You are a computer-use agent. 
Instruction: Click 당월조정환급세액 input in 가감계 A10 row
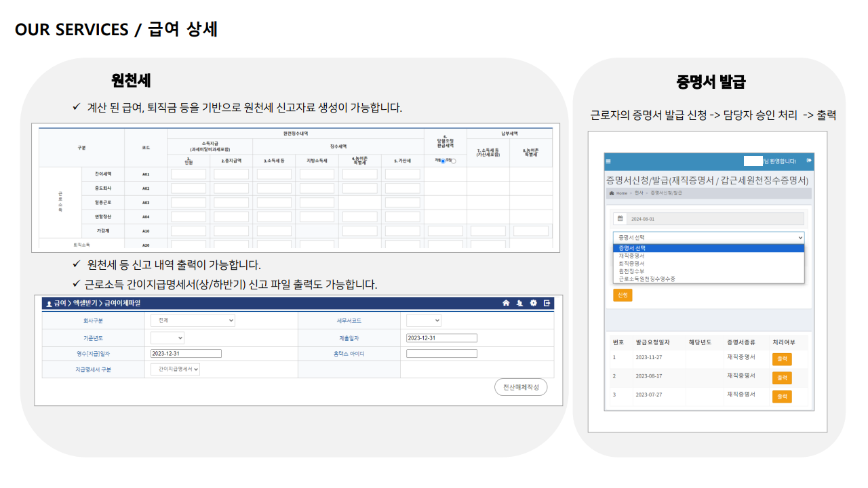coord(445,231)
